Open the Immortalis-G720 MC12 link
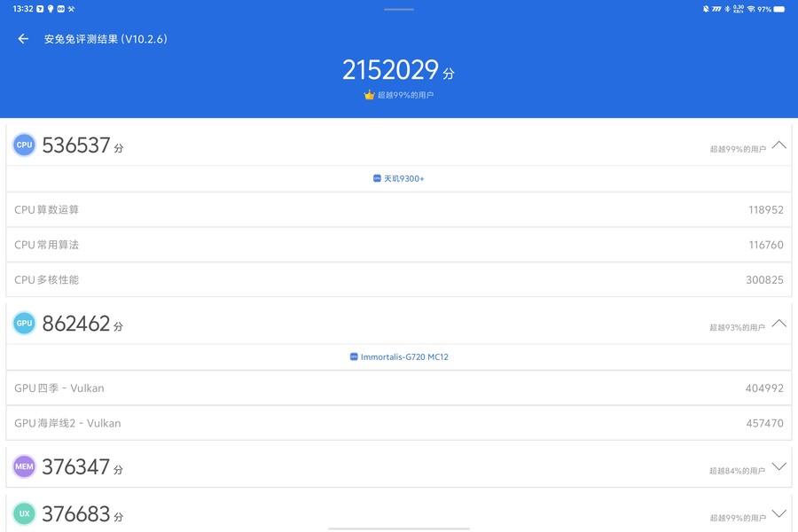This screenshot has height=532, width=798. coord(399,357)
